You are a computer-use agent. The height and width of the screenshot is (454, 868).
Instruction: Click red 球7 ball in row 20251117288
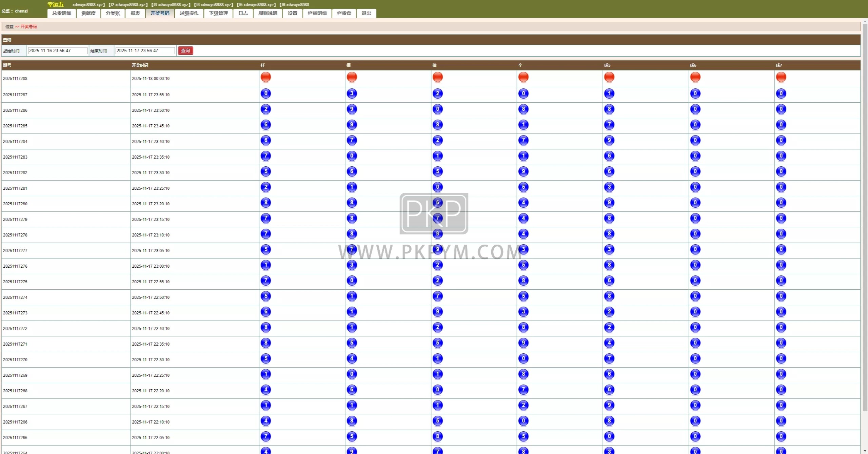click(x=781, y=77)
